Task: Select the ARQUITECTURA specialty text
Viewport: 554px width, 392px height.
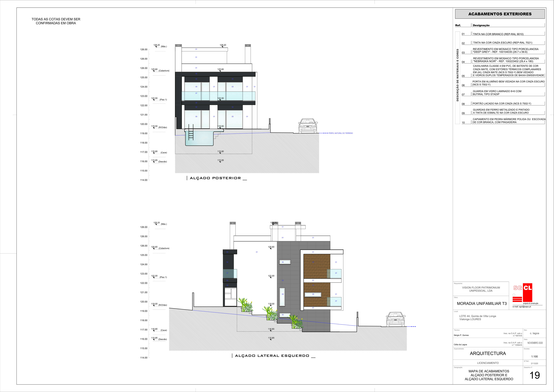Action: pos(488,353)
